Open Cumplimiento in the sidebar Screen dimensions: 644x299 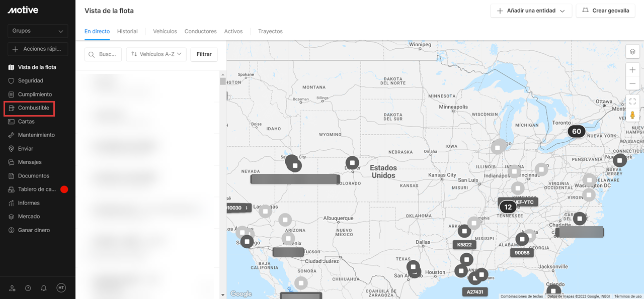(35, 94)
